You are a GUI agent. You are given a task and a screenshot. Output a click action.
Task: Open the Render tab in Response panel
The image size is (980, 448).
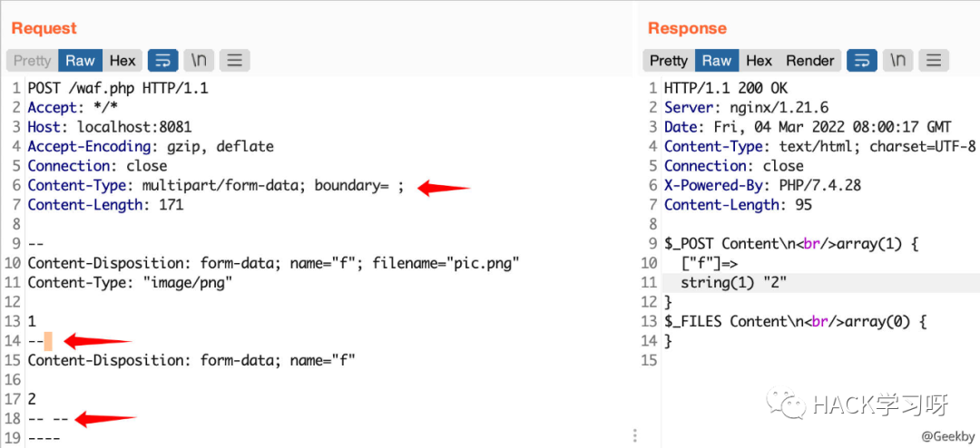pos(809,61)
